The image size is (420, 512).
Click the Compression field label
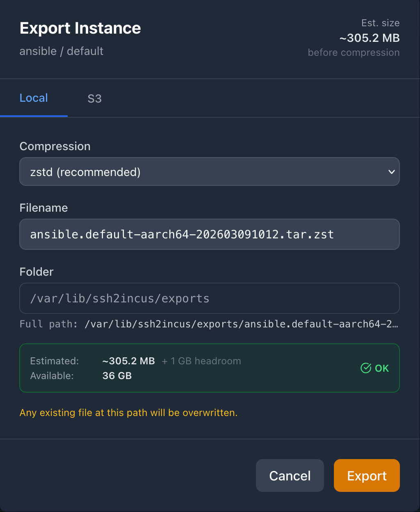point(55,146)
